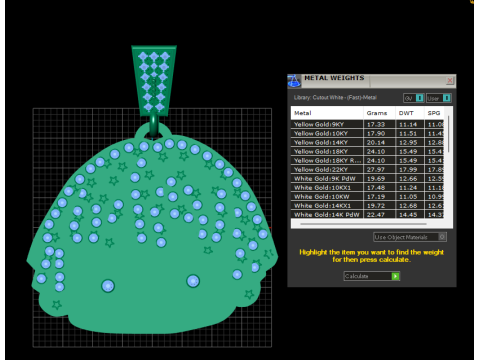
Task: Select the White Gold:9K PdW row
Action: click(368, 178)
